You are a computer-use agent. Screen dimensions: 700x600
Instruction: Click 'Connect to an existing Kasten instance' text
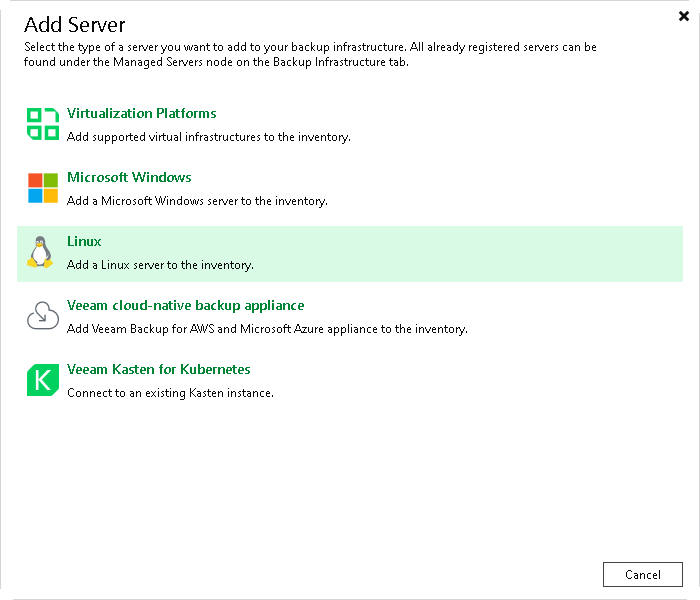tap(170, 393)
